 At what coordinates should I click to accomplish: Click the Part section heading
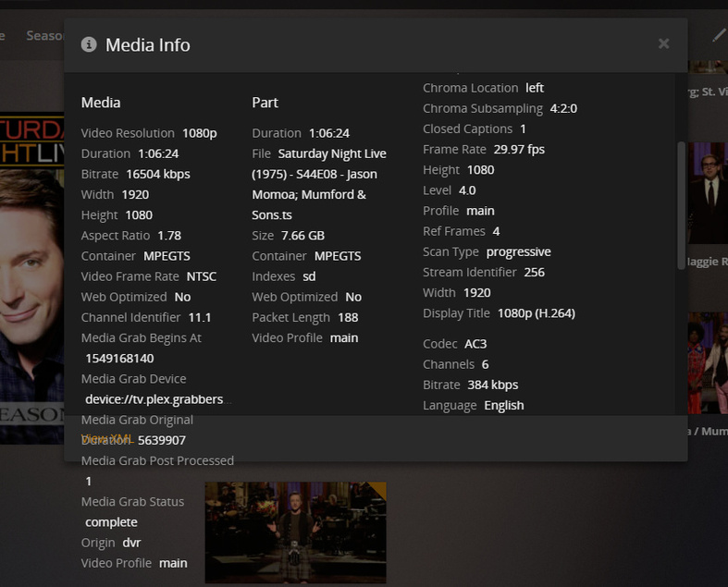[x=265, y=103]
